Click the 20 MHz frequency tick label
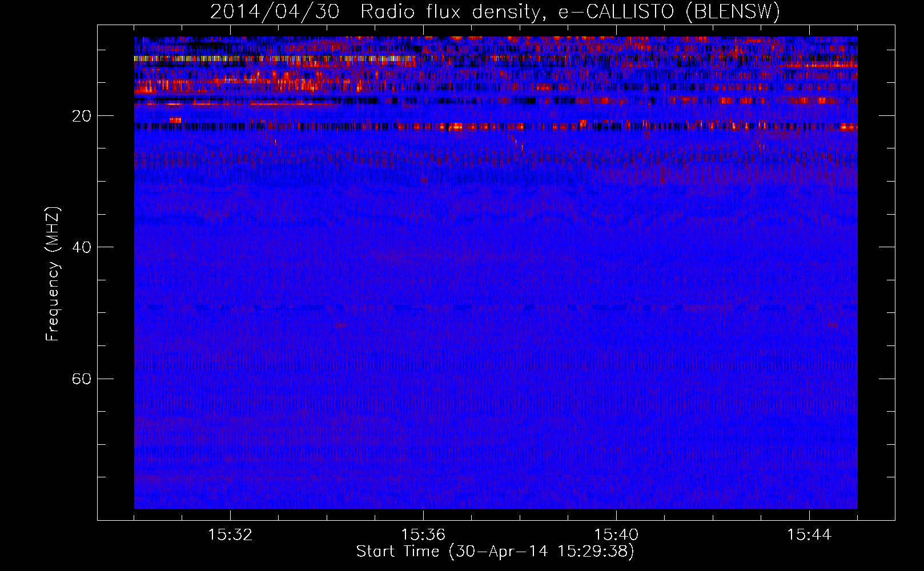This screenshot has width=924, height=571. click(82, 116)
